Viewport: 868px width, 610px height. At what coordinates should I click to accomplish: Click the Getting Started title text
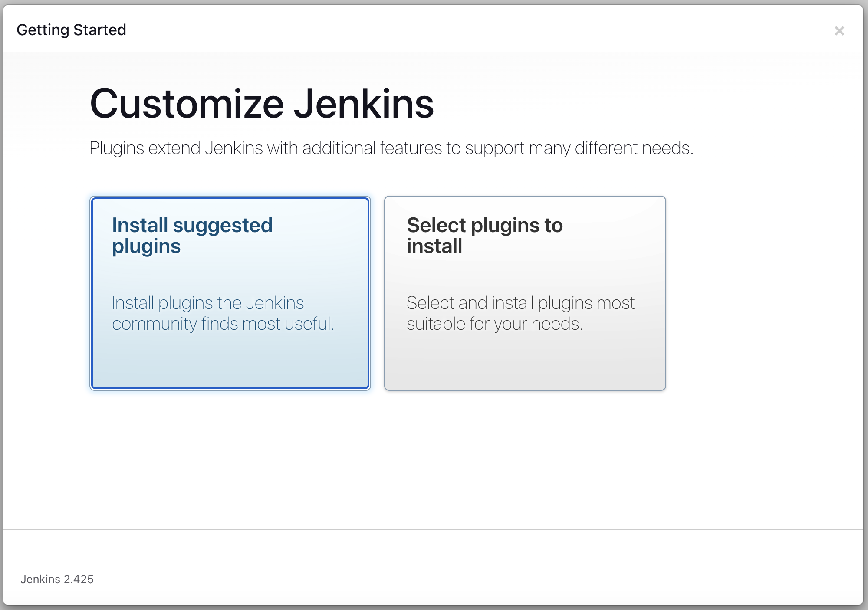(x=71, y=30)
